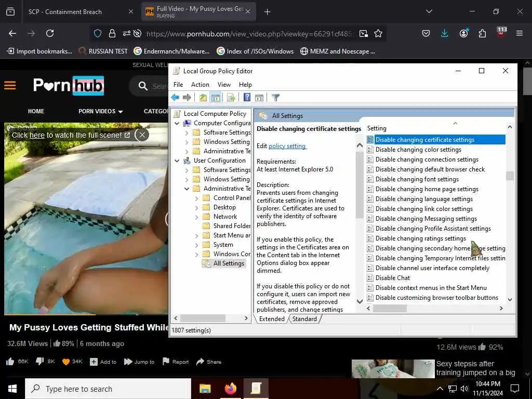532x399 pixels.
Task: Click the Forward arrow in Group Policy Editor toolbar
Action: (187, 98)
